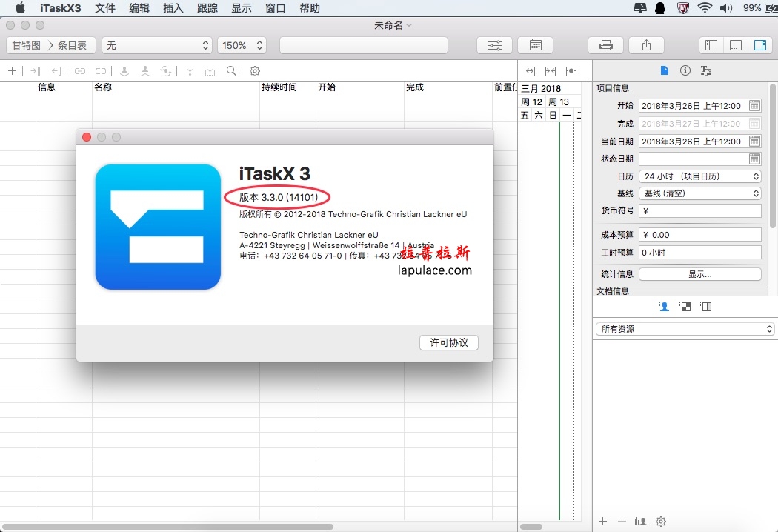Open the 150% zoom dropdown

[x=242, y=45]
